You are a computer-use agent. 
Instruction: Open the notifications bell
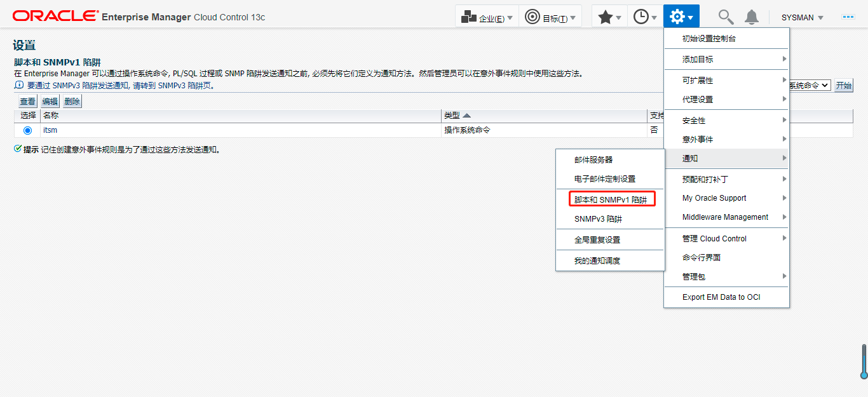(x=752, y=17)
